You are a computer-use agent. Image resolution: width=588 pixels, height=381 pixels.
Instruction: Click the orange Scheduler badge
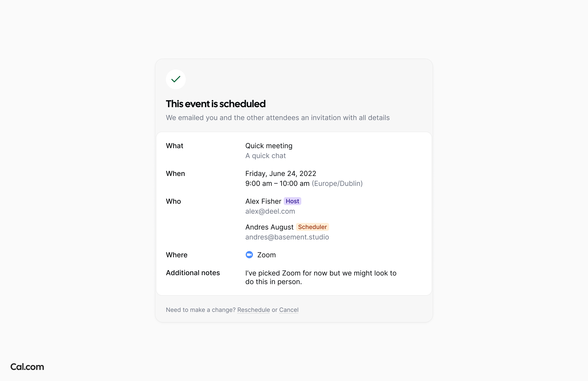point(312,227)
